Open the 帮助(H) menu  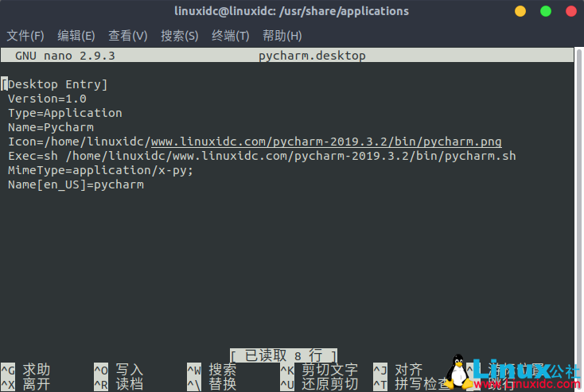282,36
